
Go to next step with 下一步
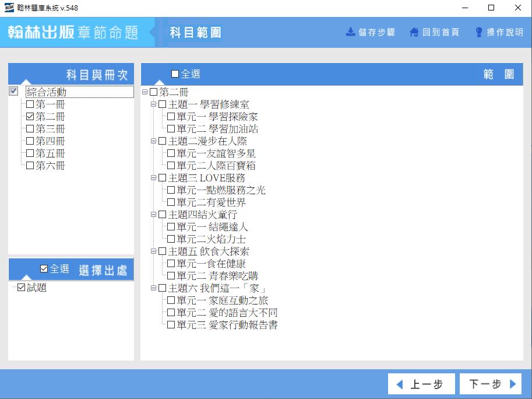[490, 384]
